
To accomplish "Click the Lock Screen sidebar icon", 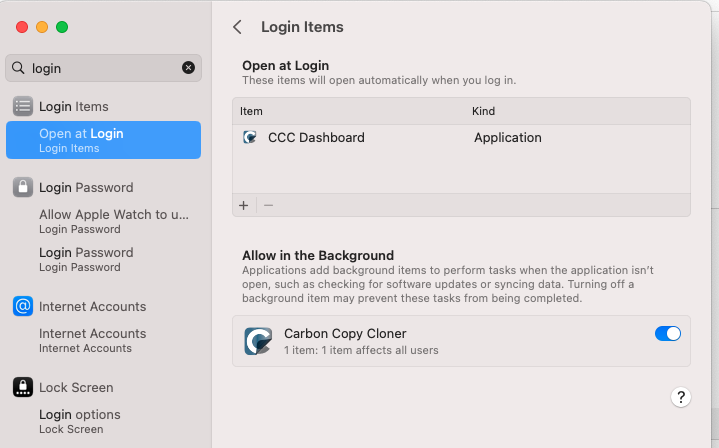I will point(23,387).
